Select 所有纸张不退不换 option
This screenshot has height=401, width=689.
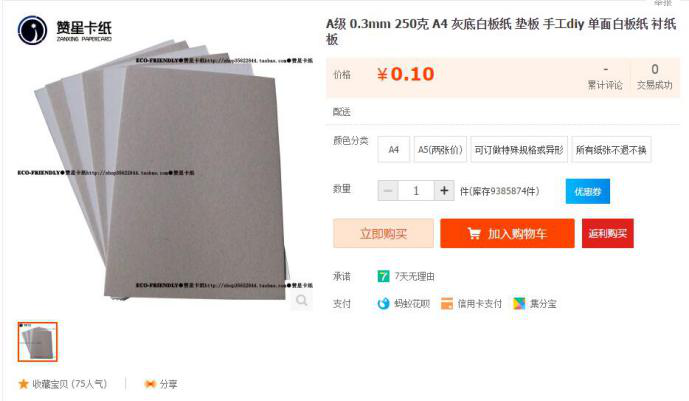coord(611,150)
